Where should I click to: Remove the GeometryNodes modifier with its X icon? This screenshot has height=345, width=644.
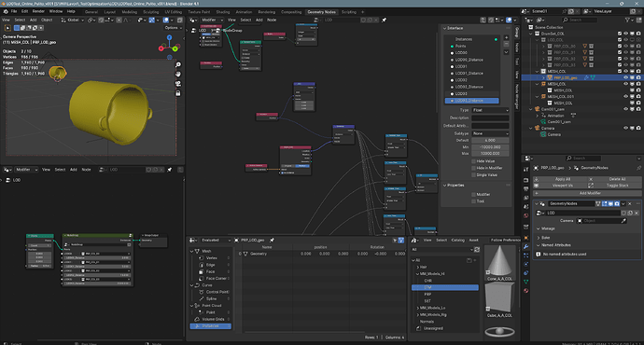[x=630, y=203]
